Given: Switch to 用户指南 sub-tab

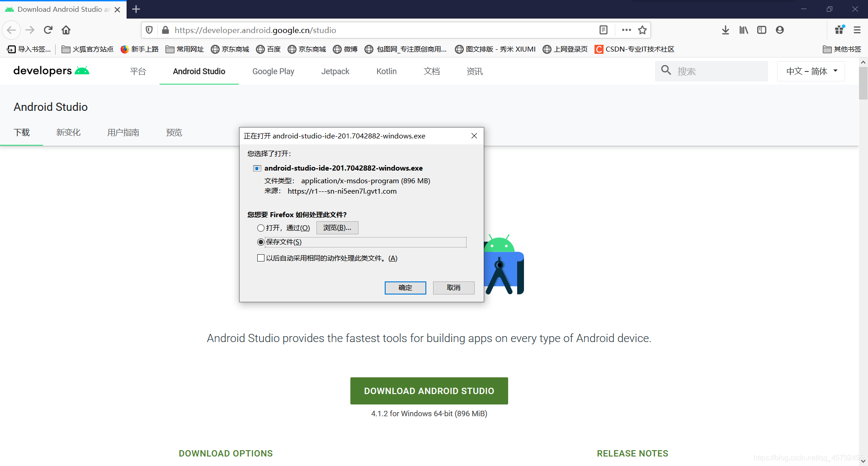Looking at the screenshot, I should click(x=123, y=133).
